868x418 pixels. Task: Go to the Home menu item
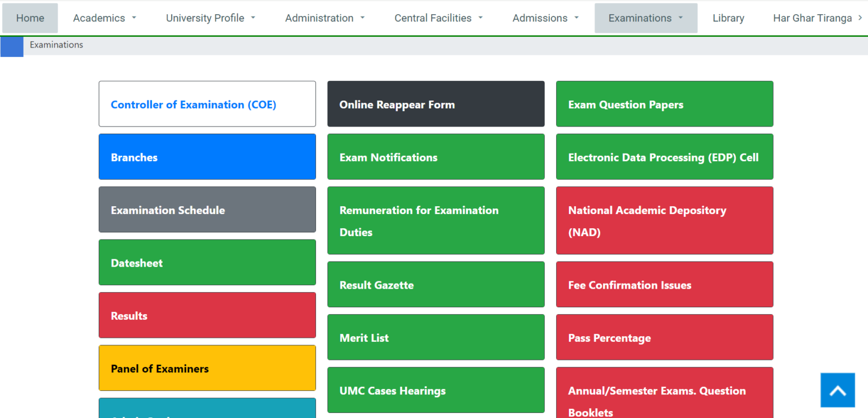(x=30, y=18)
